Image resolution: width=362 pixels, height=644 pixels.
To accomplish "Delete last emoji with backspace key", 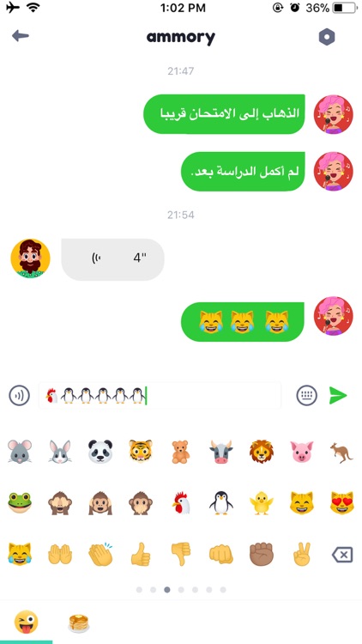I will coord(342,556).
